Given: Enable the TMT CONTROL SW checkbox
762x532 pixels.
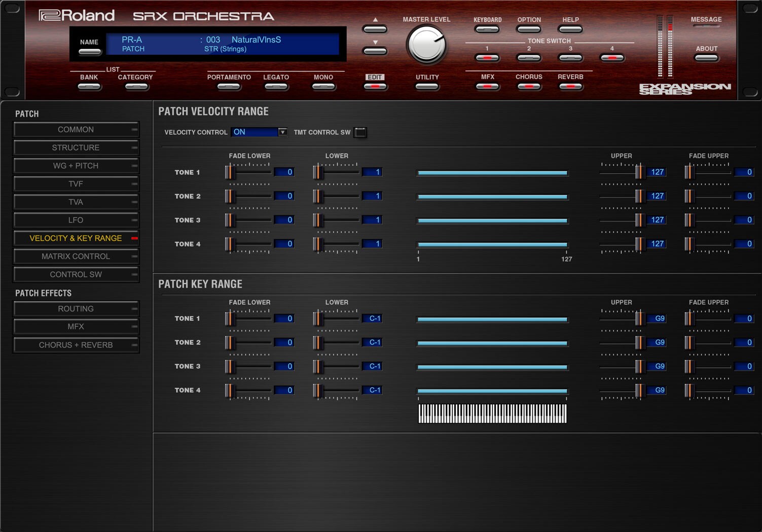Looking at the screenshot, I should pyautogui.click(x=360, y=132).
